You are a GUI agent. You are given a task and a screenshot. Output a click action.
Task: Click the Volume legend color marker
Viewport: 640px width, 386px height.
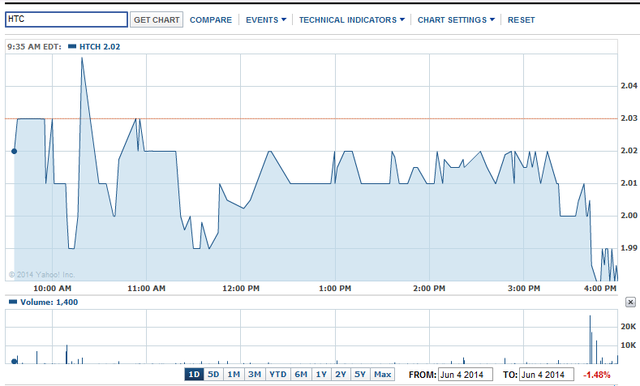13,302
